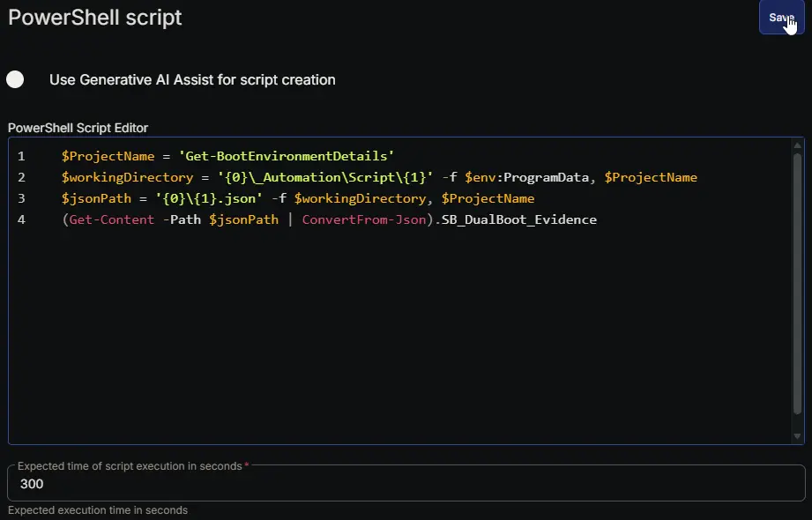This screenshot has width=812, height=520.
Task: Click the PowerShell script heading
Action: tap(95, 18)
